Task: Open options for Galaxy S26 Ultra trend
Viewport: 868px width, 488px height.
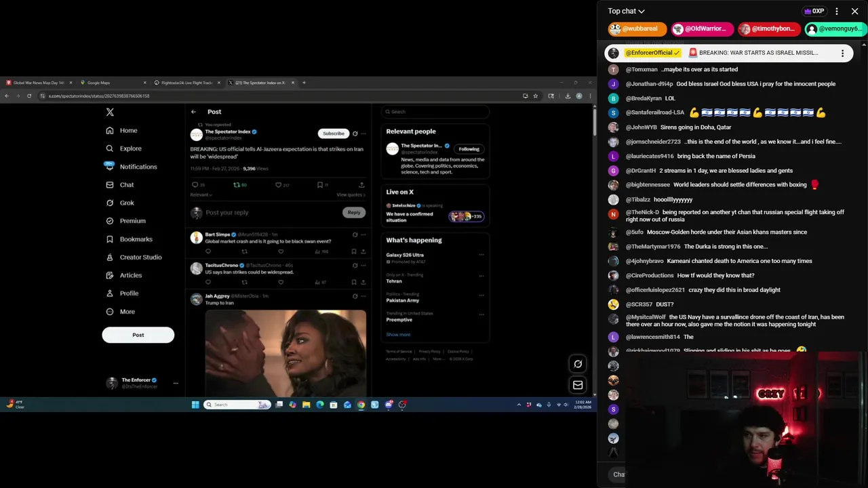Action: tap(481, 255)
